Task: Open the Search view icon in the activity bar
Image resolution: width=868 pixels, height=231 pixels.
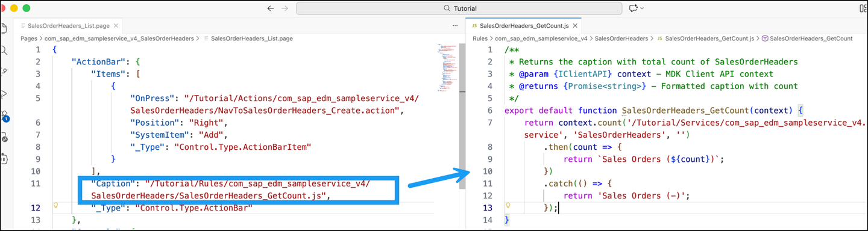Action: point(4,51)
